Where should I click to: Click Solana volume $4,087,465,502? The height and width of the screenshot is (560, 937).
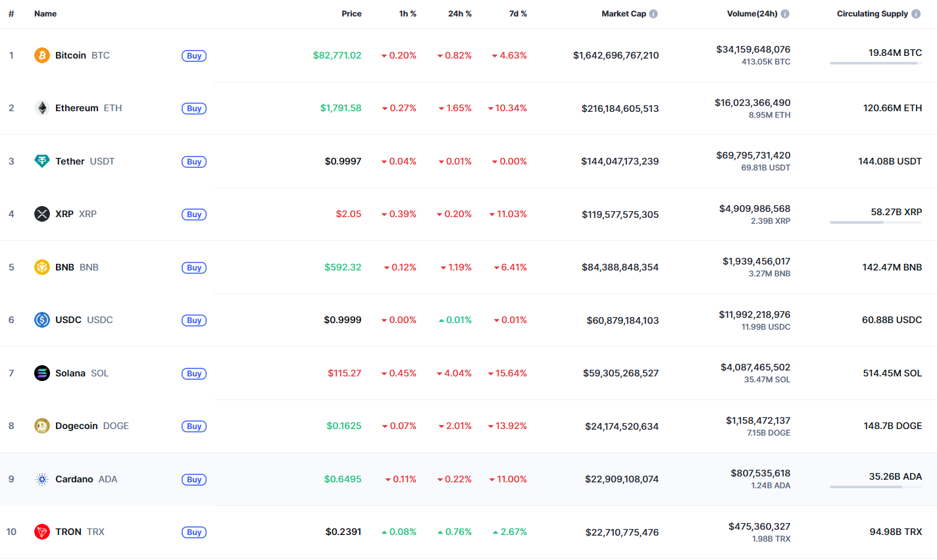click(755, 367)
